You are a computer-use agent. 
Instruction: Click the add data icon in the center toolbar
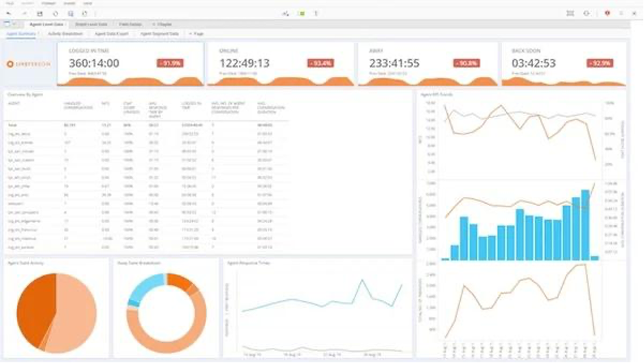click(x=285, y=13)
